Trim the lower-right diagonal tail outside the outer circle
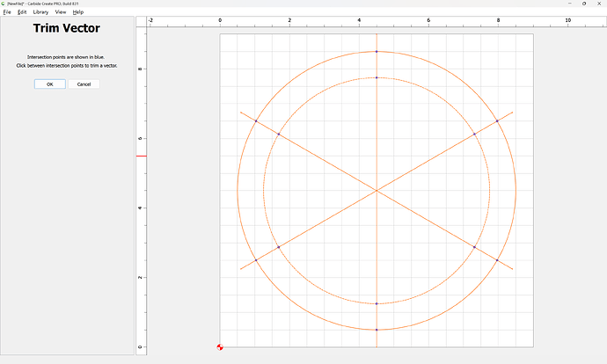607x364 pixels. click(506, 266)
